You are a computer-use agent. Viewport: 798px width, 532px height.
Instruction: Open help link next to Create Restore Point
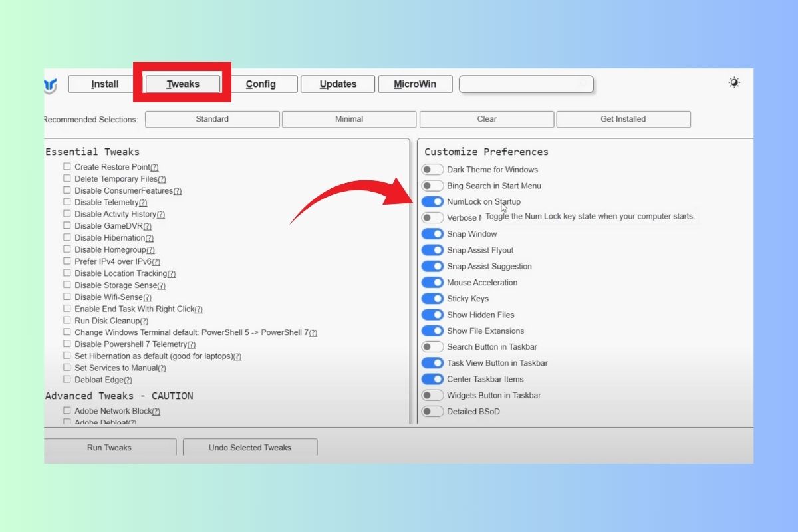[154, 168]
